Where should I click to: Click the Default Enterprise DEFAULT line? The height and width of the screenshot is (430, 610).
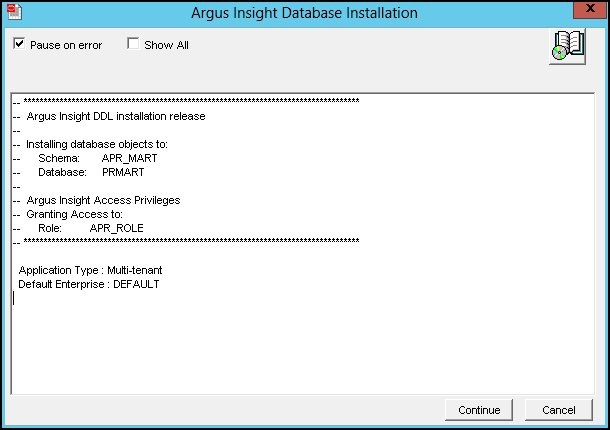click(88, 285)
